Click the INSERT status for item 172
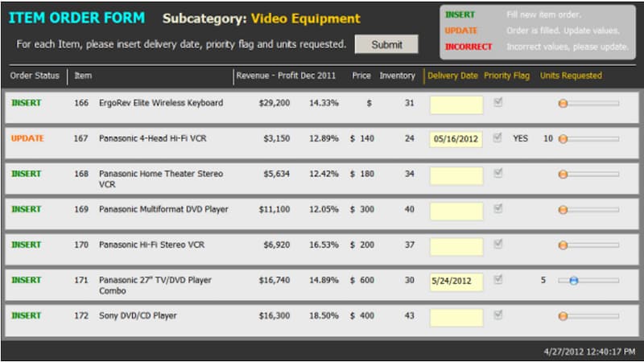 click(x=27, y=315)
